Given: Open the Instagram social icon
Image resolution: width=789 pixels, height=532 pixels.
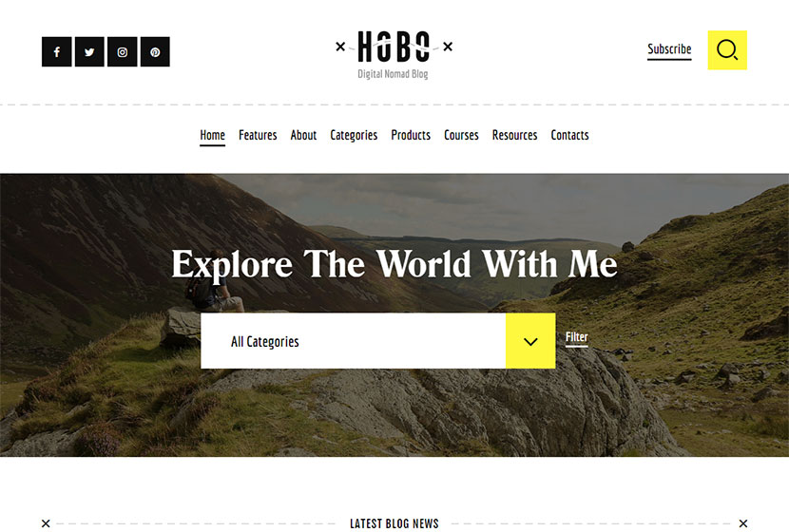Looking at the screenshot, I should (123, 52).
